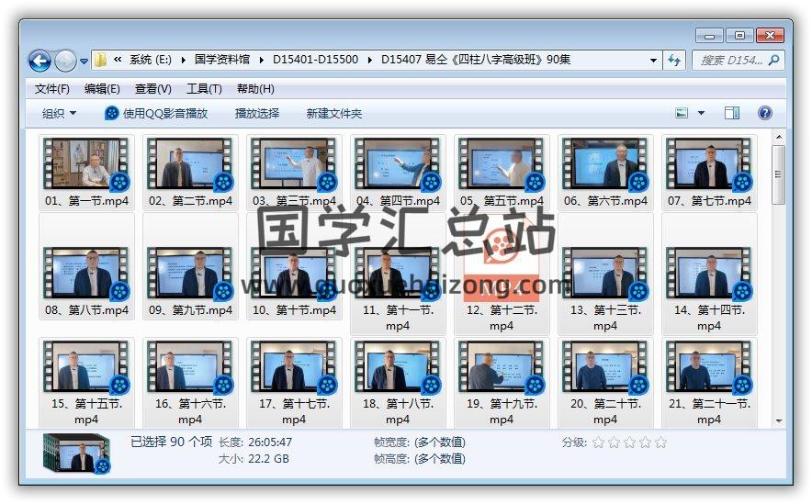Click the 12、第十二节.mp4 file name
This screenshot has width=812, height=504.
pos(502,318)
